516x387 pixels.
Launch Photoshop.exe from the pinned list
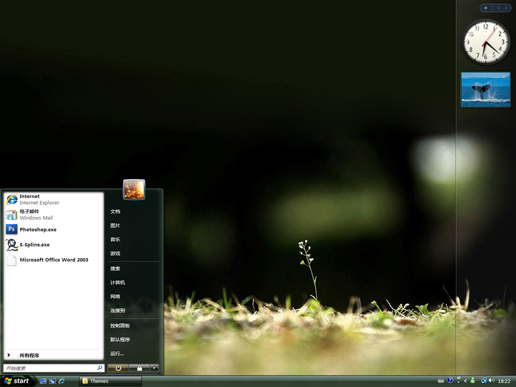click(x=53, y=229)
